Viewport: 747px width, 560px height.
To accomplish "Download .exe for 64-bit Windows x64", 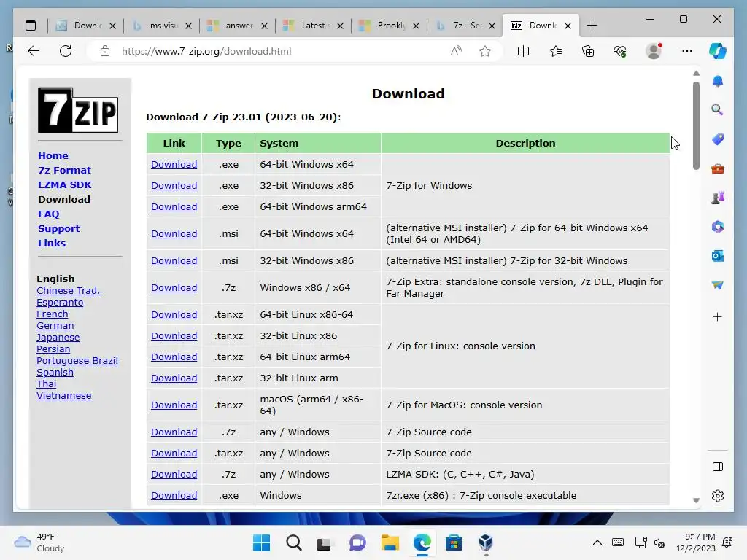I will pyautogui.click(x=174, y=164).
